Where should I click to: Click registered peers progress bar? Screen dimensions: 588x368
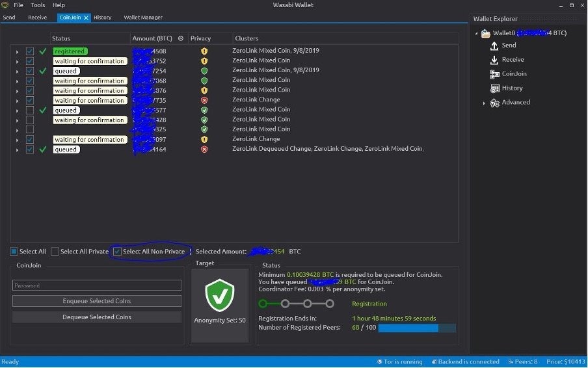pyautogui.click(x=417, y=328)
